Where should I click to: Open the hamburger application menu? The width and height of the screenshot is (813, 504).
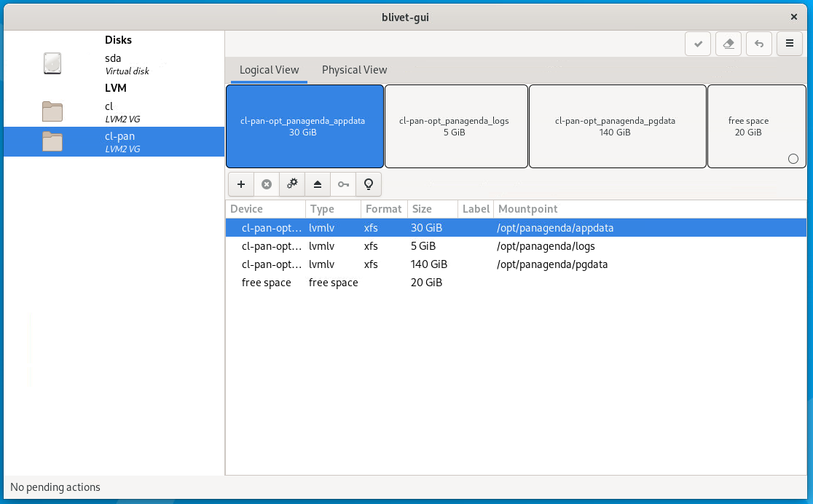[x=789, y=44]
